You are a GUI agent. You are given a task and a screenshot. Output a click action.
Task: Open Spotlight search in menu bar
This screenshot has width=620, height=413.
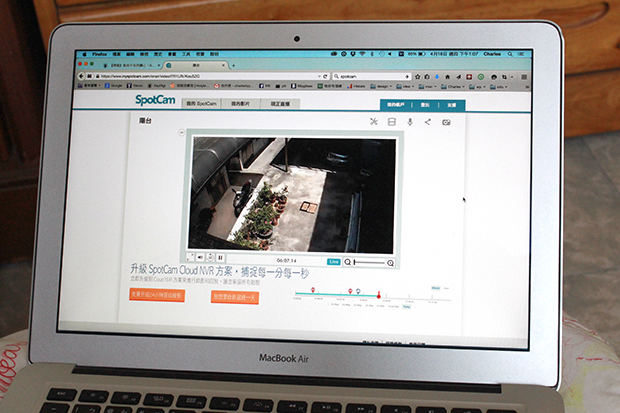(x=510, y=54)
